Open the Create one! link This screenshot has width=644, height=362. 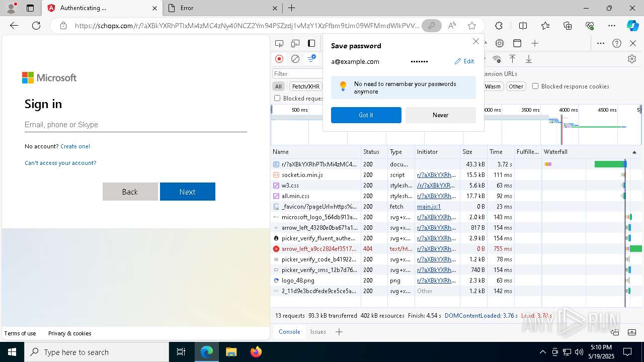(75, 146)
